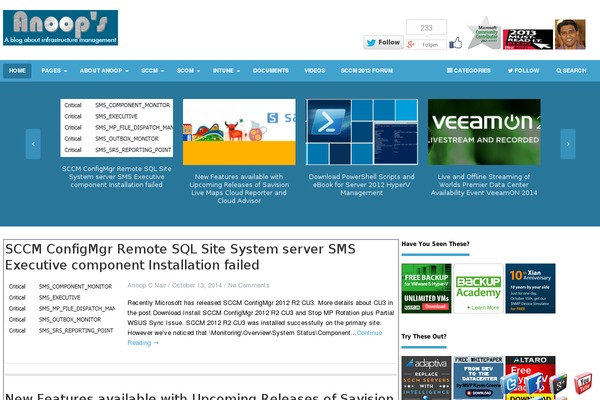Open the Microsoft Community Contributor star badge

tap(484, 33)
